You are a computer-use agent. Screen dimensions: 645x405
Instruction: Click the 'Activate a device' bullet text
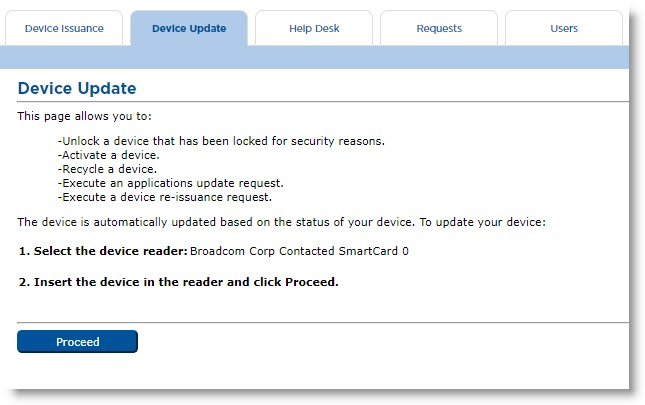pyautogui.click(x=109, y=155)
